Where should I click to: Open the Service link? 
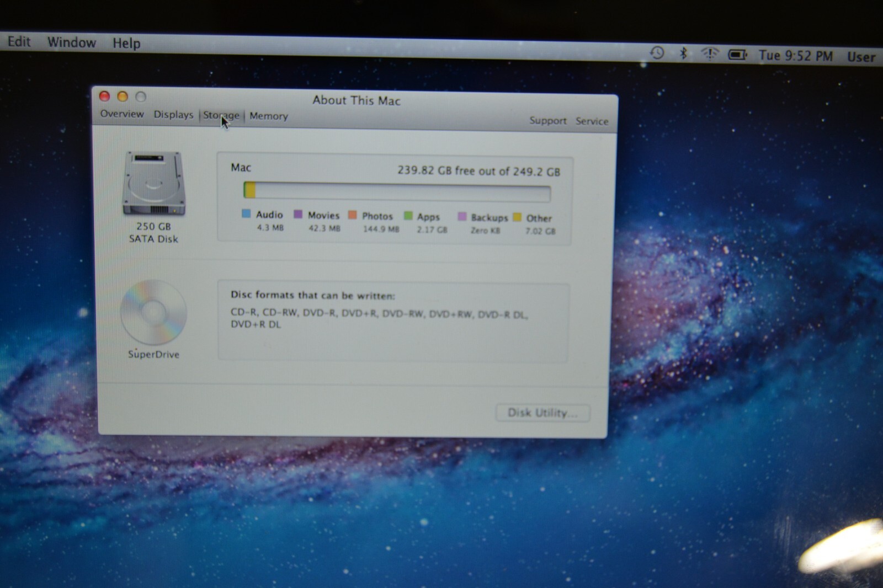coord(592,121)
